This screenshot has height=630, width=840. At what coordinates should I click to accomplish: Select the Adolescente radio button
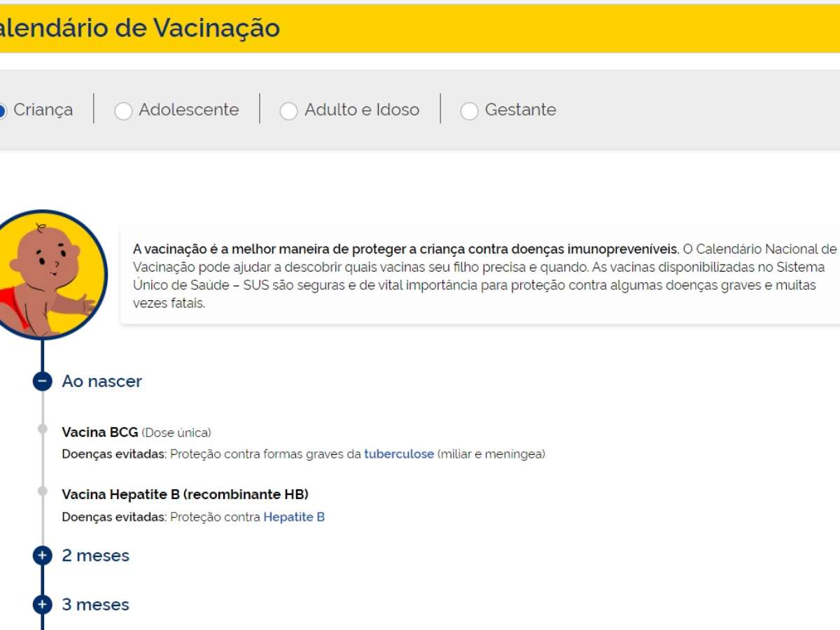click(123, 111)
